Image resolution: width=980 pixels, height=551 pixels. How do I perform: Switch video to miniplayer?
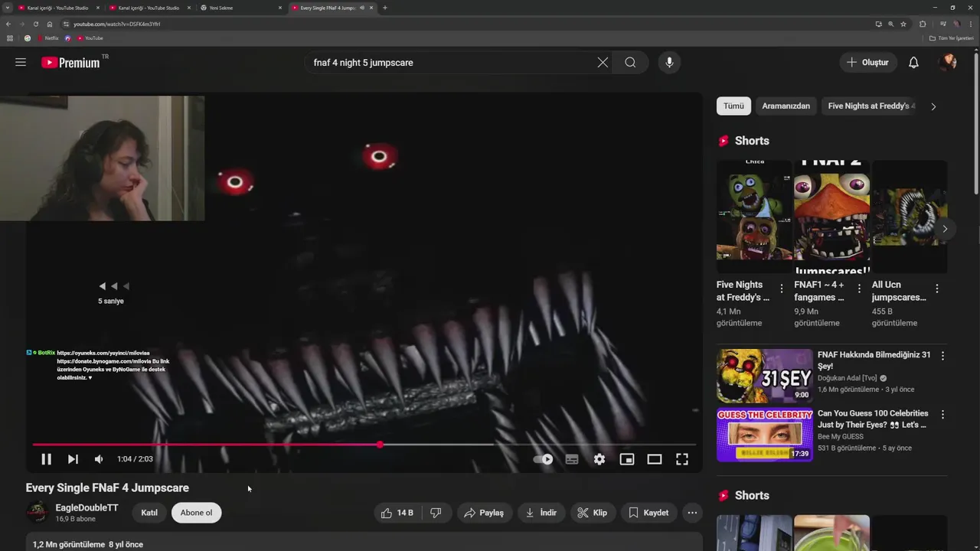tap(627, 459)
